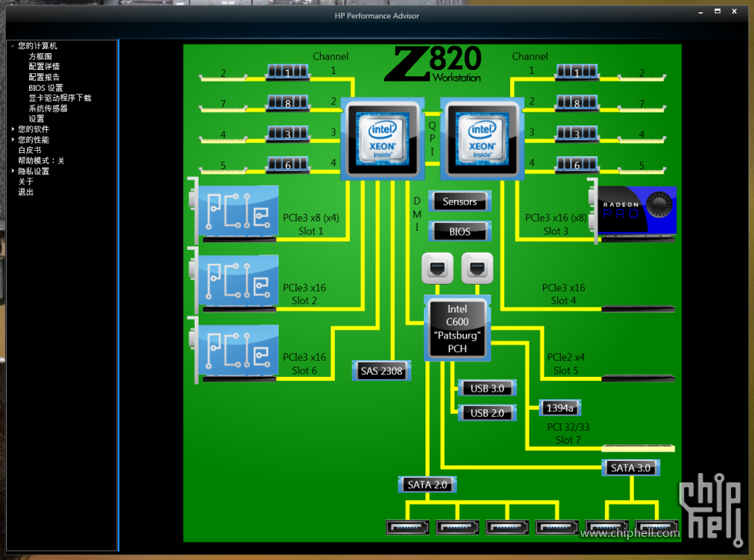Toggle 帮助模式 on from the sidebar
The height and width of the screenshot is (560, 754).
pyautogui.click(x=41, y=161)
